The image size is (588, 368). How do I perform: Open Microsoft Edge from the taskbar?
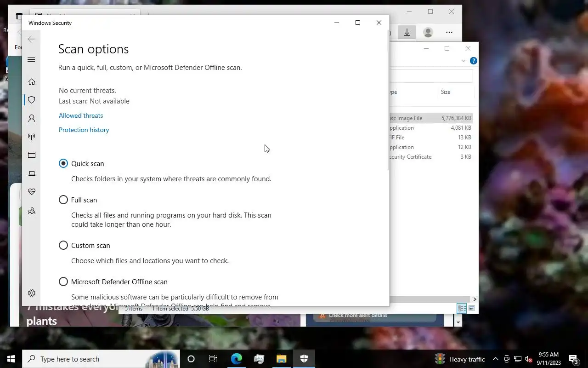[x=236, y=359]
